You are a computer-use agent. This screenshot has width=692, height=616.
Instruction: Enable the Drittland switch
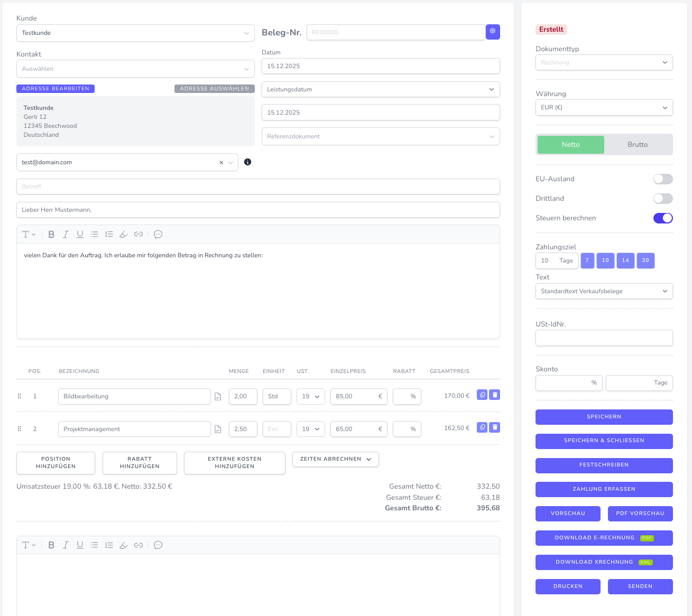tap(663, 199)
